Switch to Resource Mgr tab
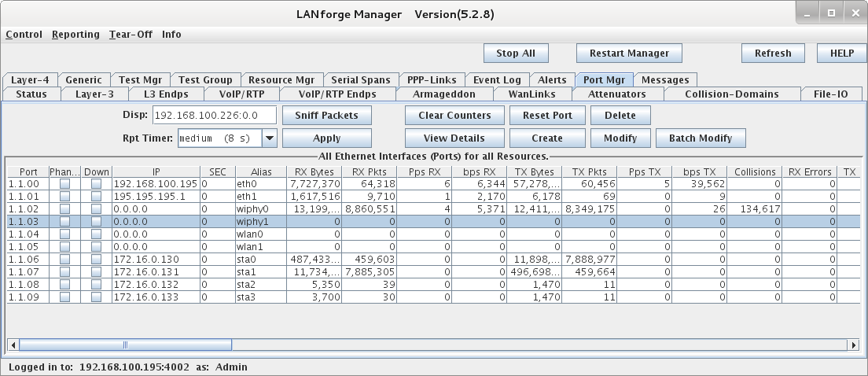 point(281,79)
